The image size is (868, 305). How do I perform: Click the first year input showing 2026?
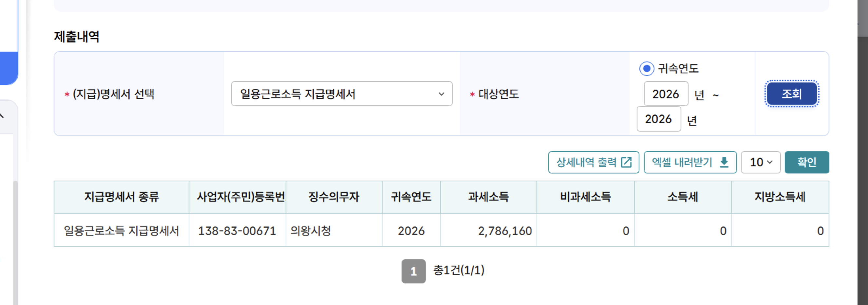pyautogui.click(x=666, y=94)
